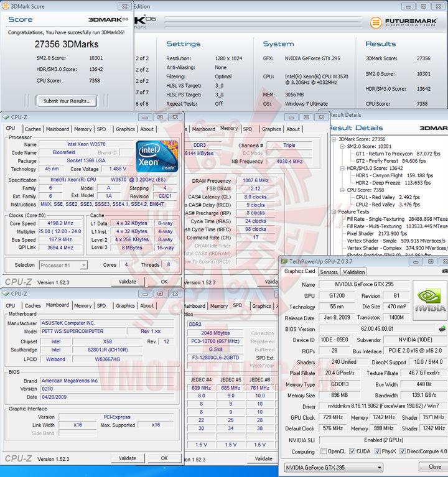Maximize the CPU-Z processor window
The width and height of the screenshot is (448, 477).
160,117
